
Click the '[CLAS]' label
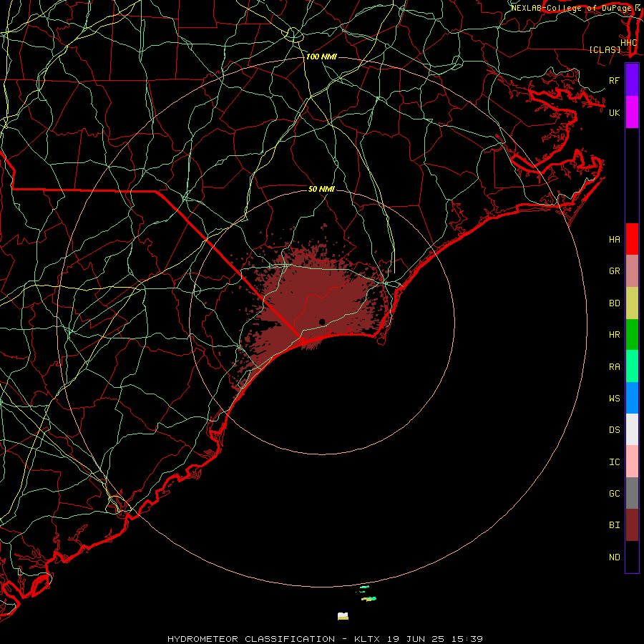[x=605, y=50]
